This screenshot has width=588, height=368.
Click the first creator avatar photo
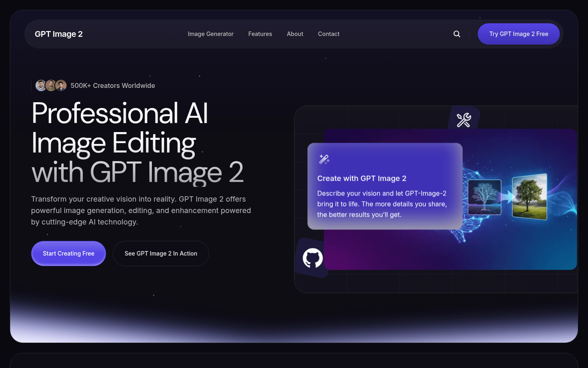[41, 85]
